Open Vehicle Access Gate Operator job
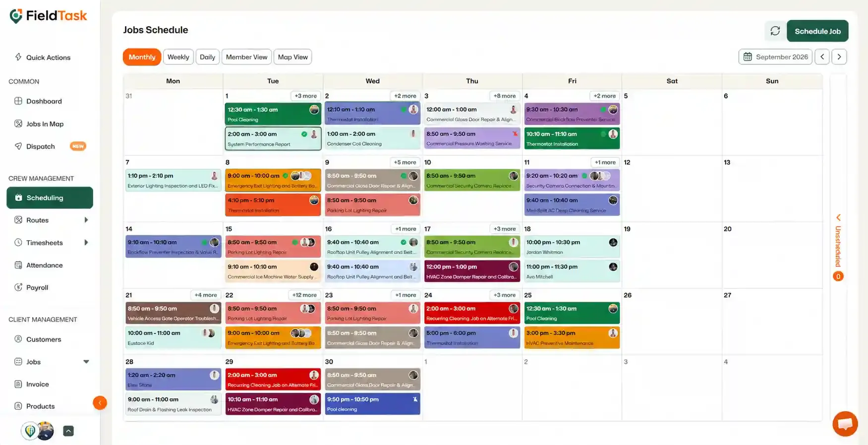This screenshot has height=445, width=868. click(x=173, y=313)
